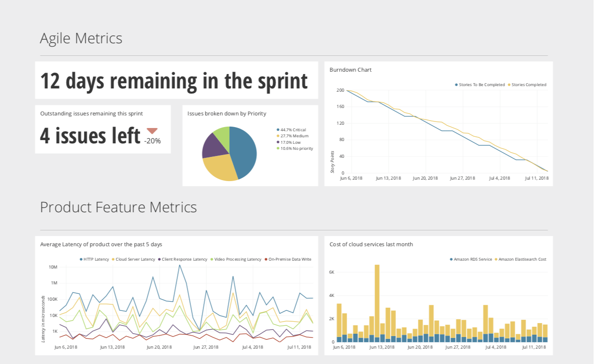Click the tallest cost bar near Jun 13

(x=377, y=303)
